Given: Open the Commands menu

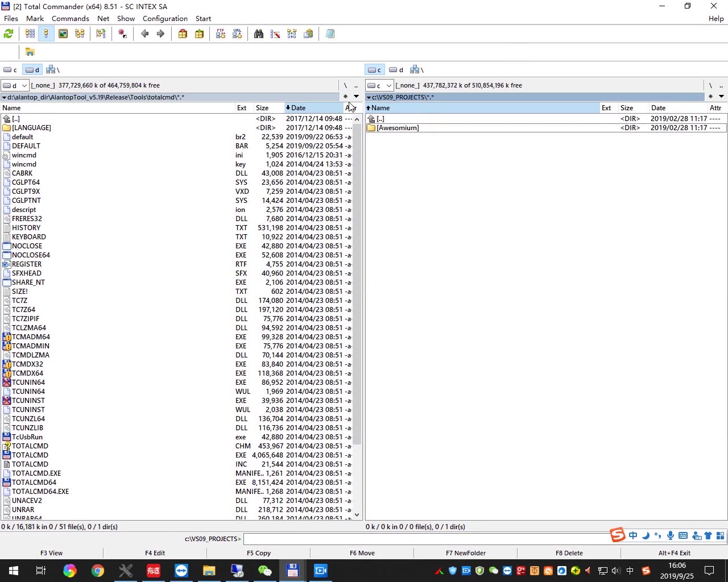Looking at the screenshot, I should click(x=70, y=18).
